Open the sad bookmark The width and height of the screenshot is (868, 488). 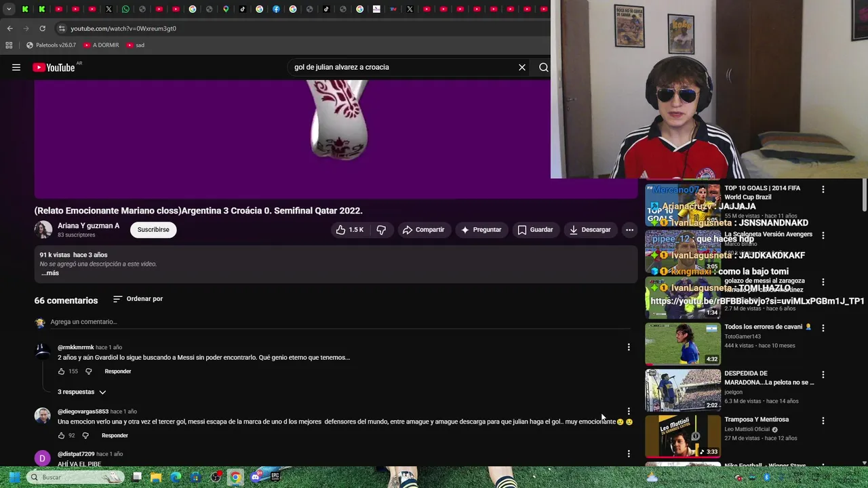[135, 45]
